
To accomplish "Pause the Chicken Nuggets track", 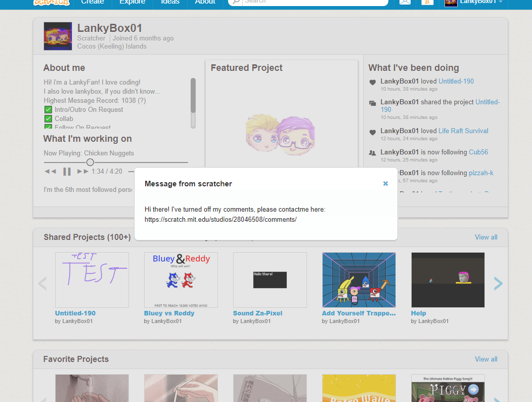I will (67, 172).
